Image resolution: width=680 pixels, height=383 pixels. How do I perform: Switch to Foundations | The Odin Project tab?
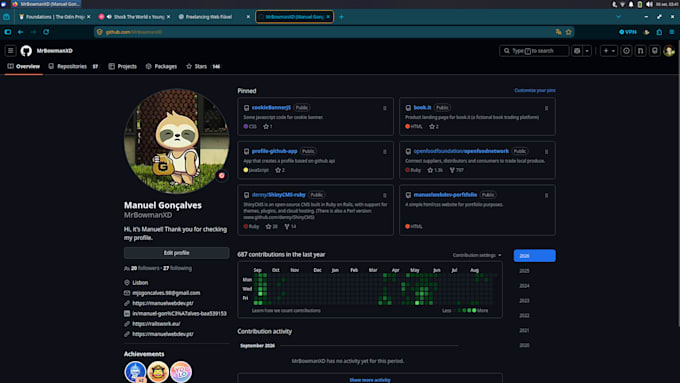[x=55, y=16]
